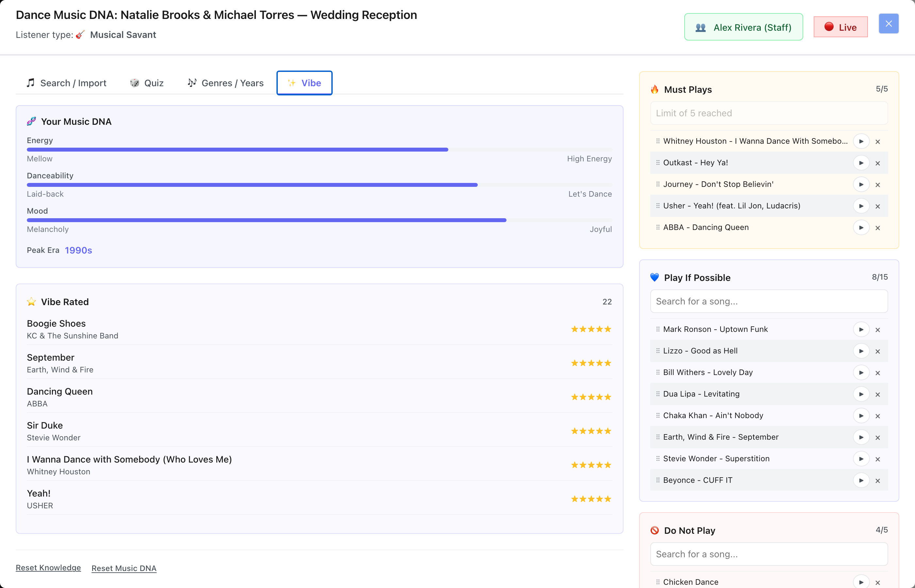Open the Genres / Years tab
Viewport: 915px width, 588px height.
coord(225,83)
